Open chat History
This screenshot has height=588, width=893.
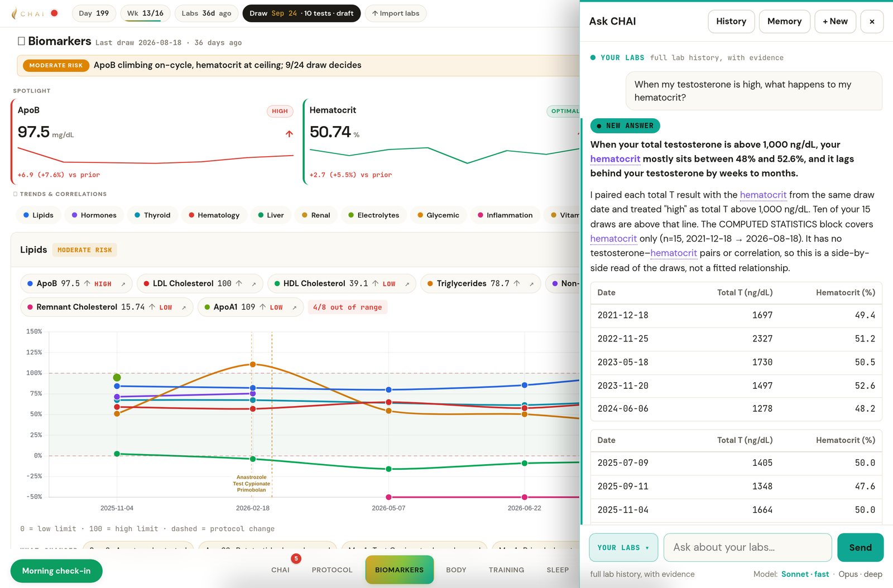click(x=731, y=22)
